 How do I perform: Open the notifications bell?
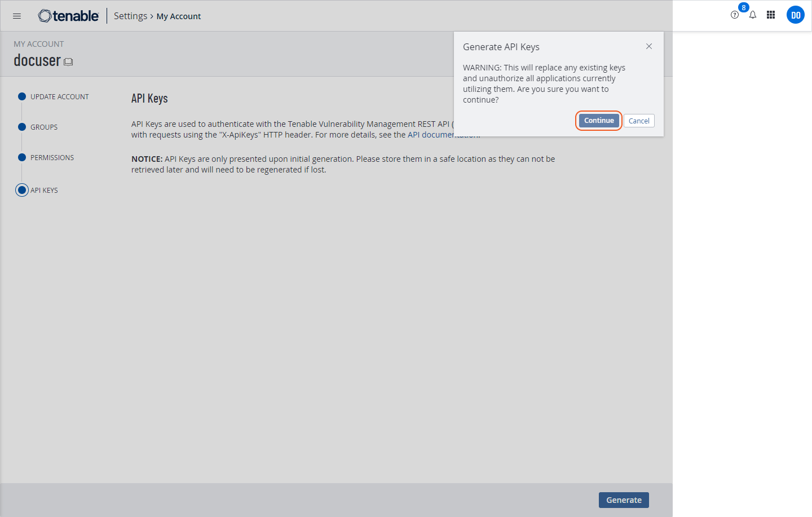[753, 15]
